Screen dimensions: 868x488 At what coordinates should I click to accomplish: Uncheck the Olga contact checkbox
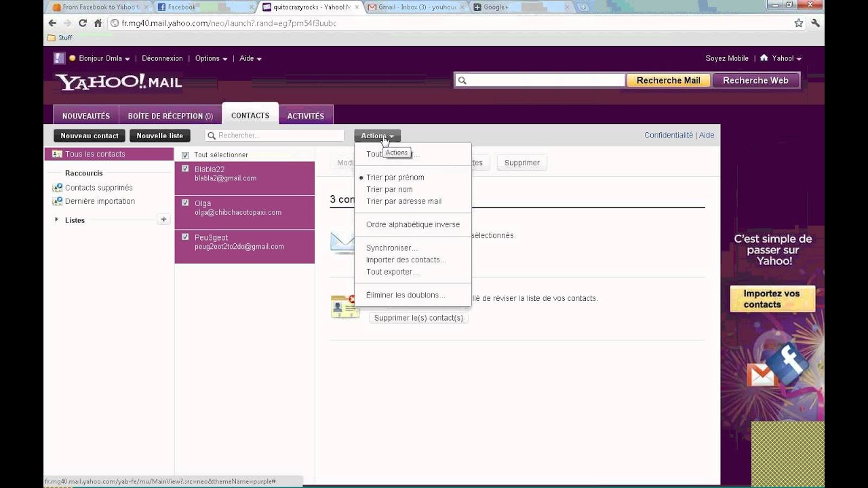185,203
